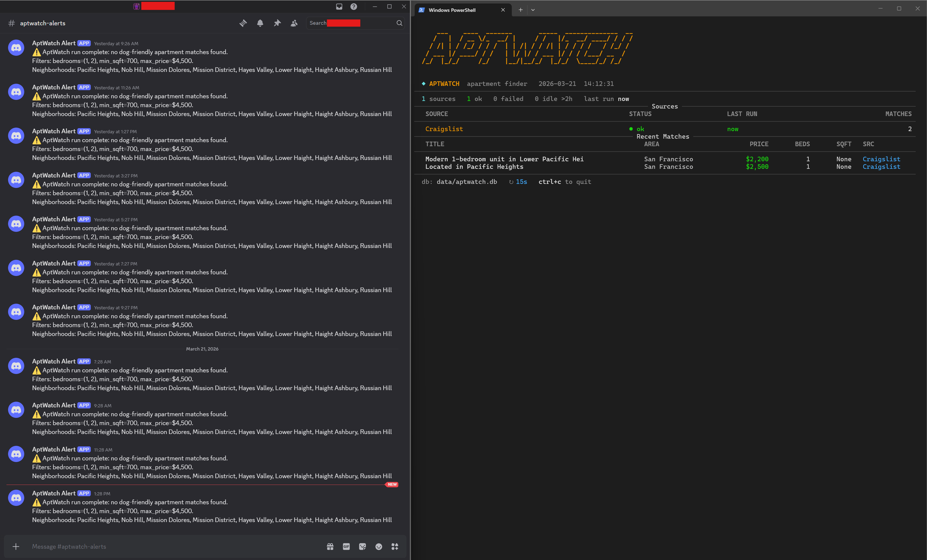Click avatar of Yesterday 5:27 PM message
The image size is (927, 560).
pos(16,224)
